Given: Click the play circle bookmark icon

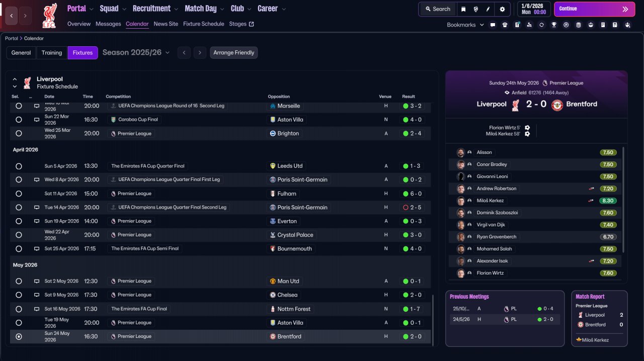Looking at the screenshot, I should pos(566,25).
